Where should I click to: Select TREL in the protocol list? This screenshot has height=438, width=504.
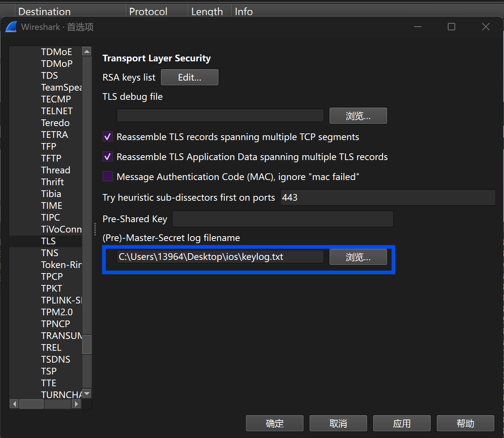click(51, 347)
